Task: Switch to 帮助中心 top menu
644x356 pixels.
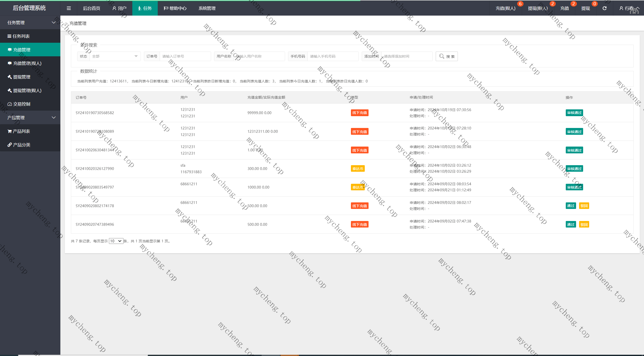Action: 175,8
